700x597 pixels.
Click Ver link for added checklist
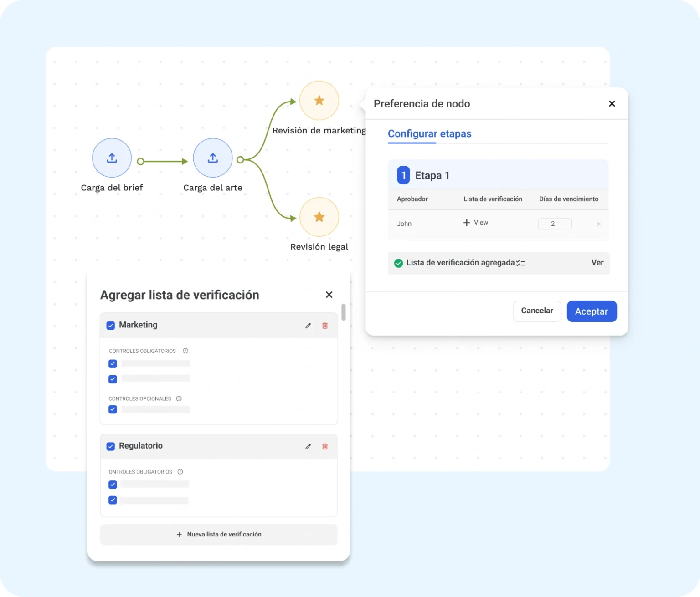(597, 263)
